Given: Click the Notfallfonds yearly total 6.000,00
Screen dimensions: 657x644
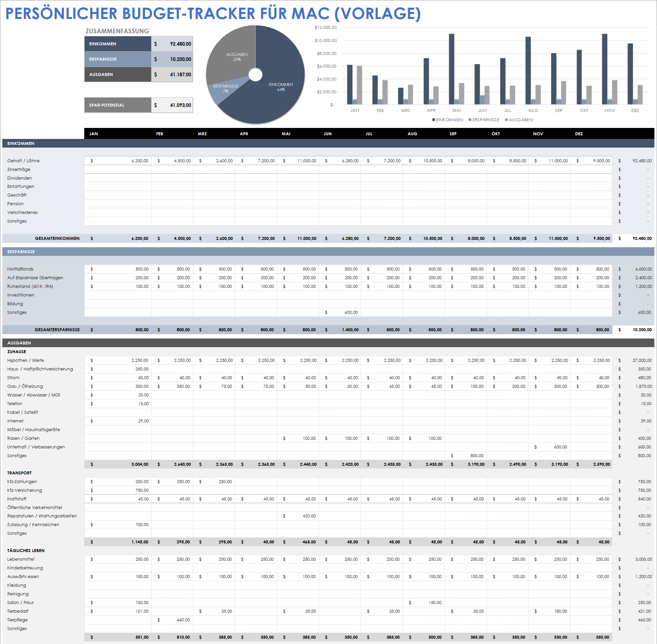Looking at the screenshot, I should tap(633, 269).
